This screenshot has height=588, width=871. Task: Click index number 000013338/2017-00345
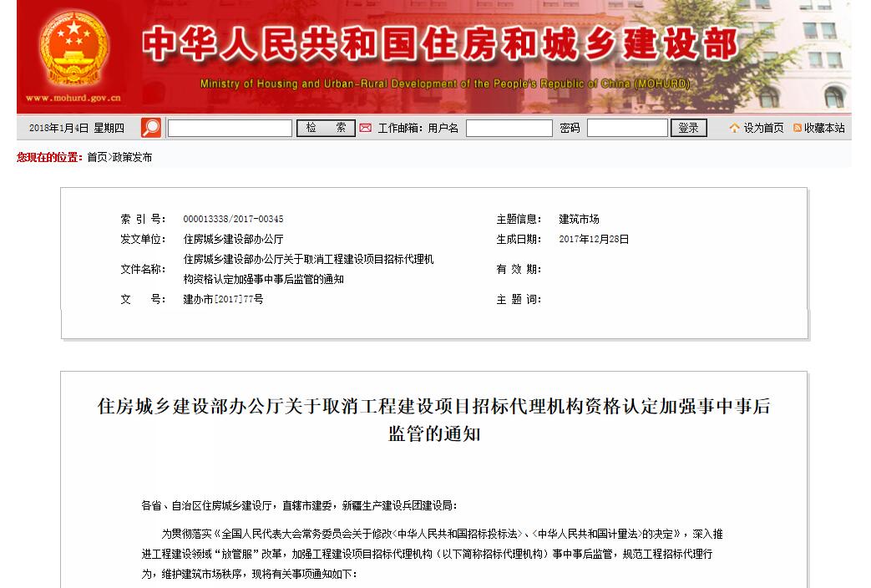click(x=233, y=219)
